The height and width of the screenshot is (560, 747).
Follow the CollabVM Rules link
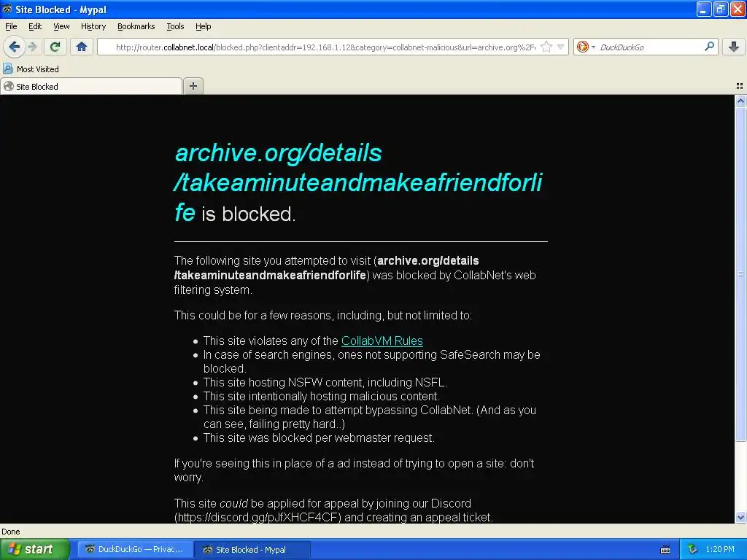click(x=382, y=341)
